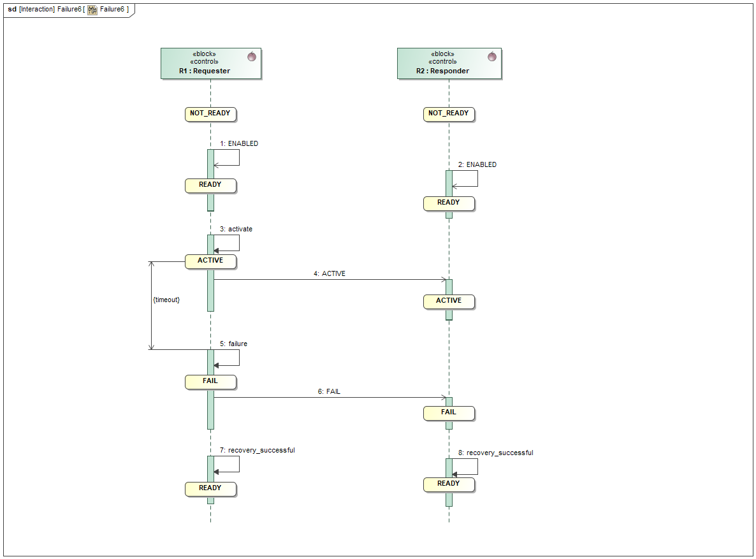Screen dimensions: 756x559
Task: Click message 1: ENABLED on Requester
Action: (x=238, y=143)
